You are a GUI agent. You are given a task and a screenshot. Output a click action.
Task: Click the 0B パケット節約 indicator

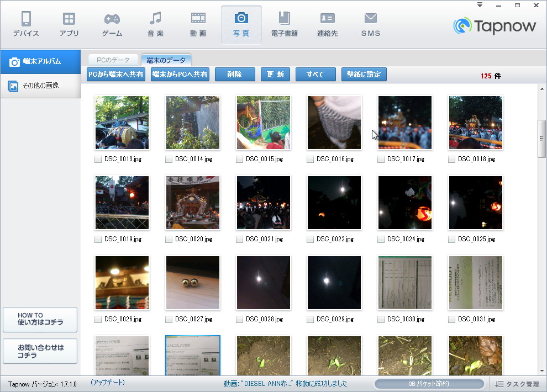point(429,384)
